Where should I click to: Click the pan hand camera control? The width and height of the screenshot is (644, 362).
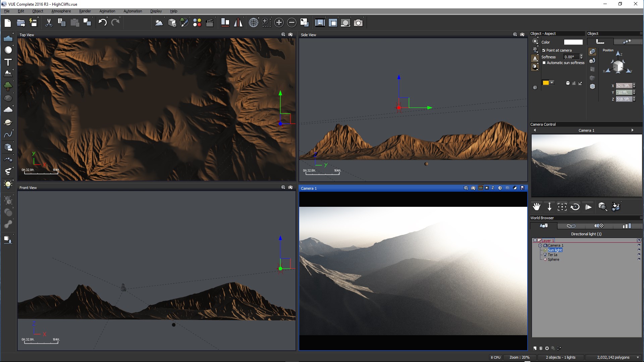[x=537, y=207]
